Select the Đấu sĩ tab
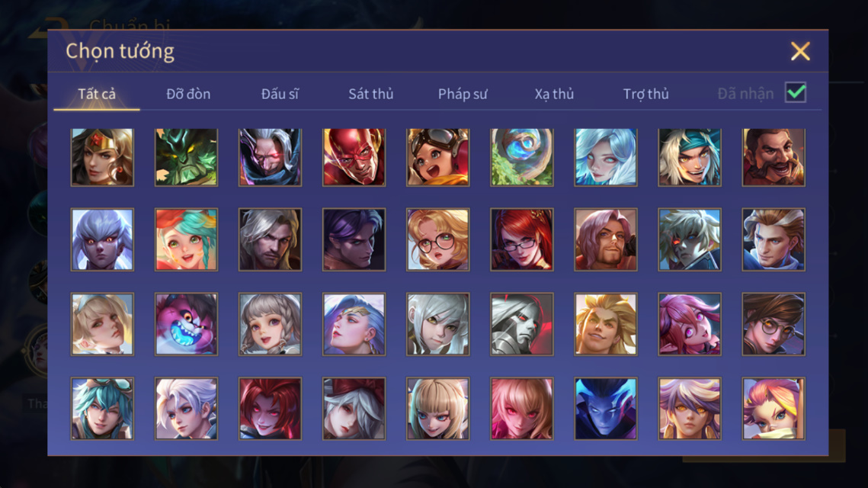 click(280, 94)
